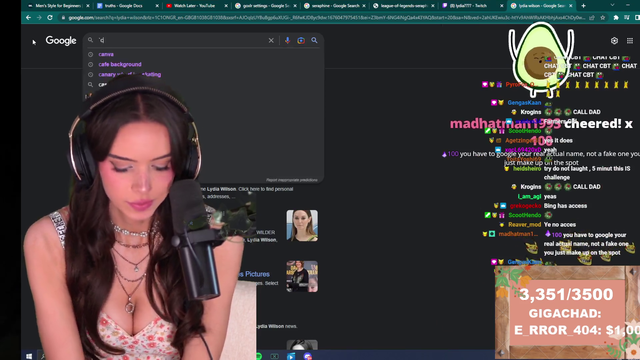Open the side panel icon in toolbar
The height and width of the screenshot is (360, 640).
pos(637,18)
